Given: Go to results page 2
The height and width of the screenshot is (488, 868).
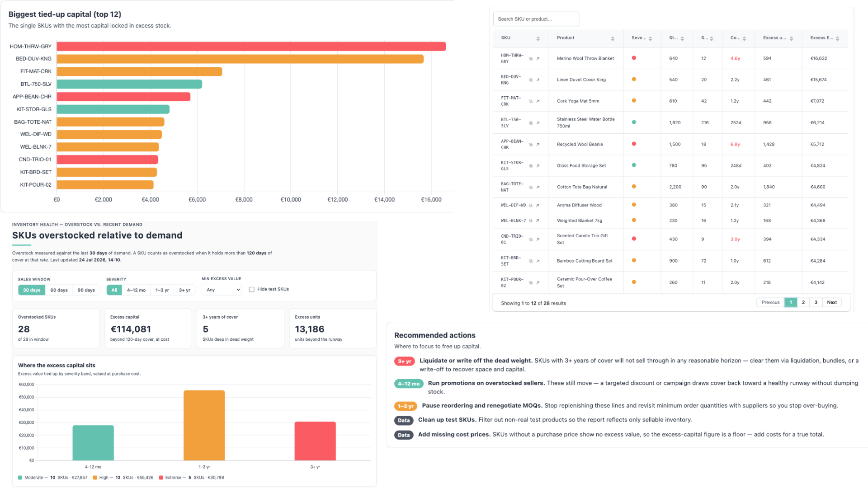Looking at the screenshot, I should coord(803,303).
